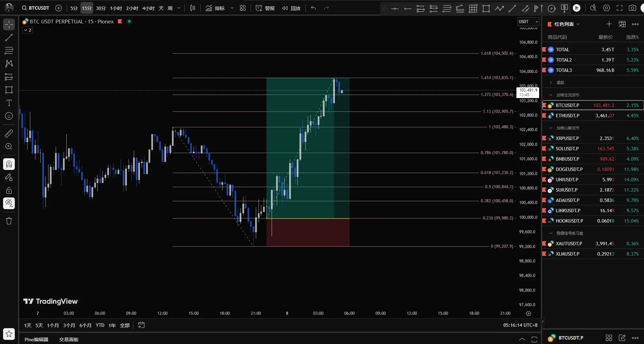Open the watchlist more options menu
The width and height of the screenshot is (644, 344).
[635, 24]
